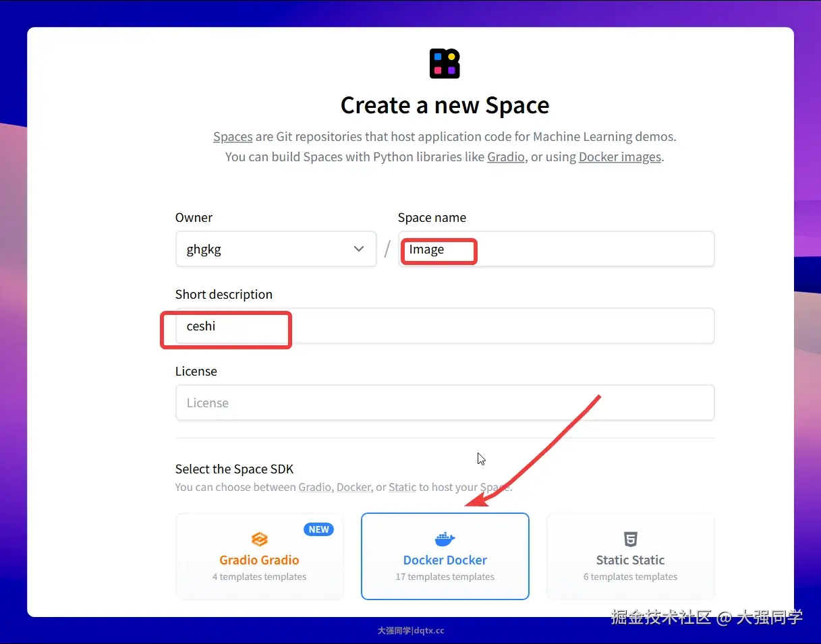Click the Spaces logo icon at top

pos(445,63)
